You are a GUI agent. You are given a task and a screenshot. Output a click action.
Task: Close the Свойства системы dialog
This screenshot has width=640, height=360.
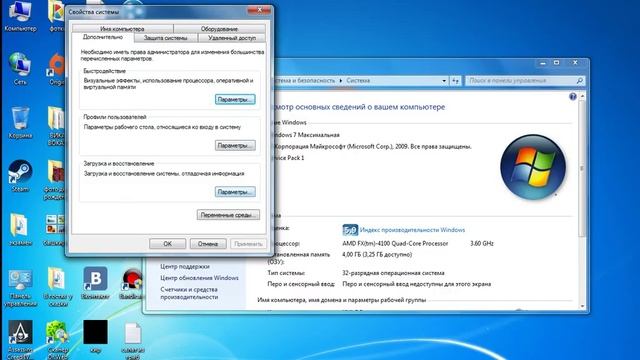point(259,10)
